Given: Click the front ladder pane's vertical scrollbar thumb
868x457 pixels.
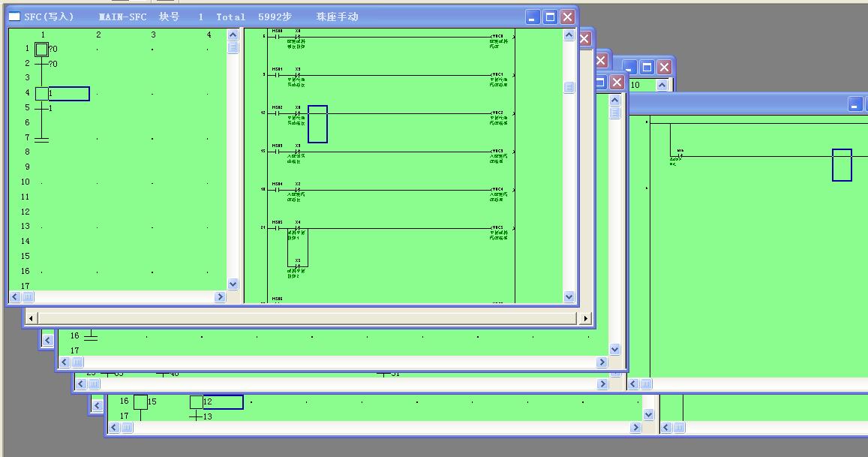Looking at the screenshot, I should point(569,88).
